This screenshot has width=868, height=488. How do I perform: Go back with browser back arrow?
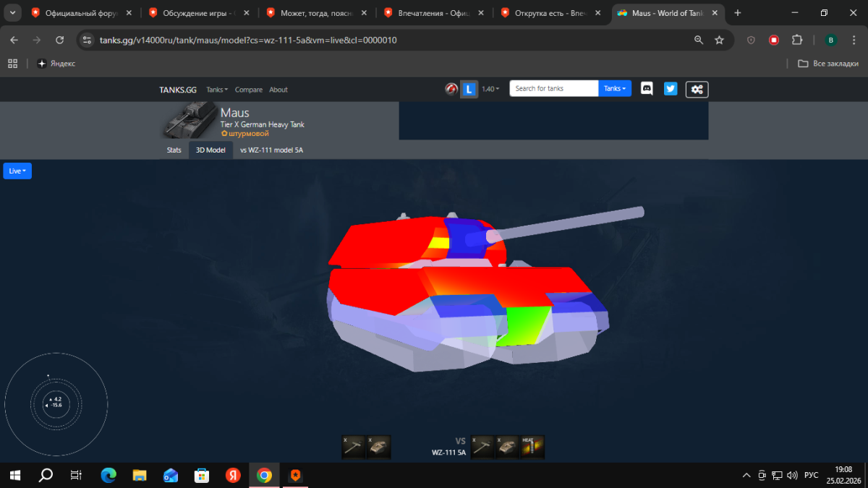[14, 40]
